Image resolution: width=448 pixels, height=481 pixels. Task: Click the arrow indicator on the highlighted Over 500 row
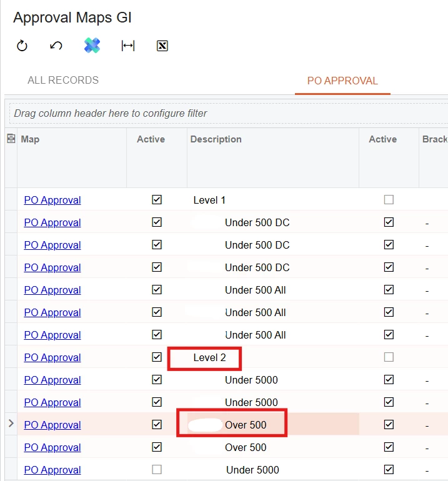coord(11,424)
